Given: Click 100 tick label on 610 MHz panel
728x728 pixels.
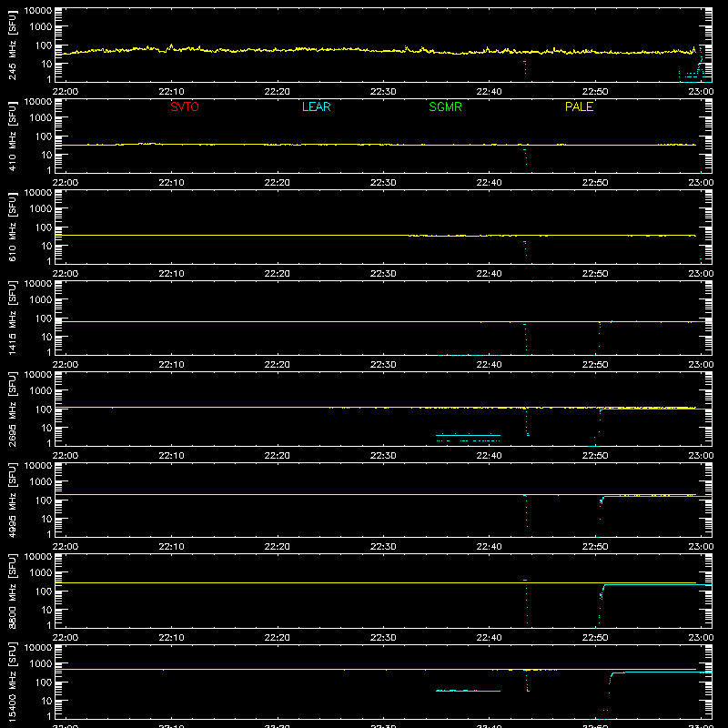Looking at the screenshot, I should (x=44, y=227).
